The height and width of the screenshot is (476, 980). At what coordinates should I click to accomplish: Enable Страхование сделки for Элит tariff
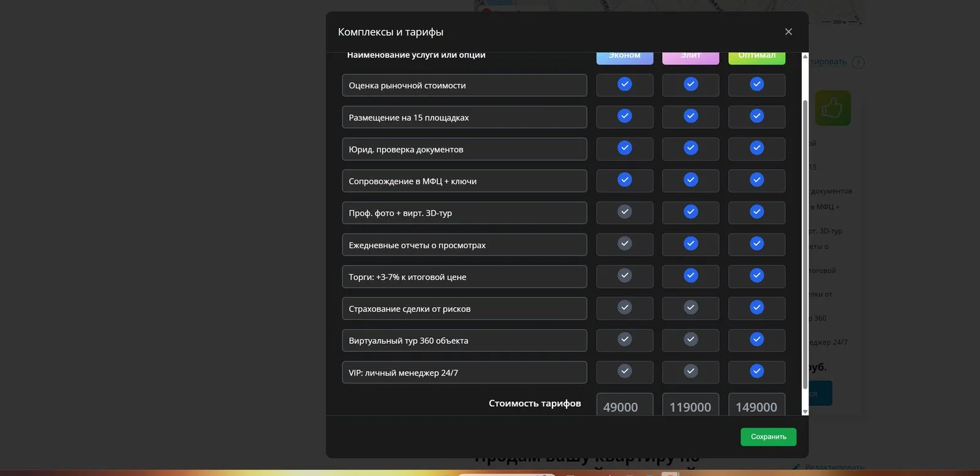click(691, 307)
